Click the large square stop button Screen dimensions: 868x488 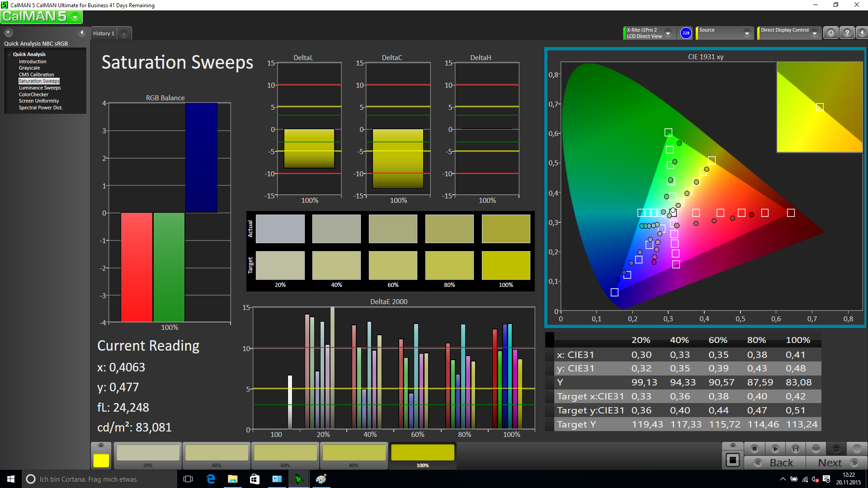point(732,460)
